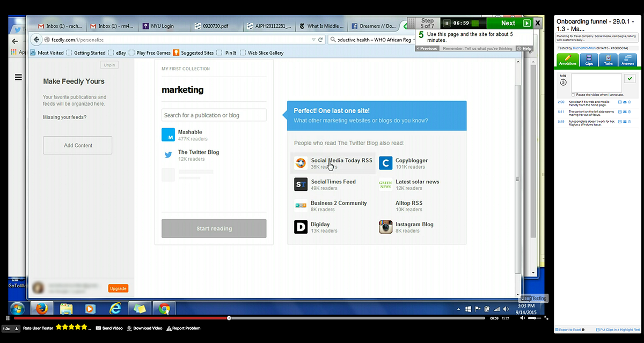Delete the 2:00 annotation using trash icon
644x343 pixels.
(630, 102)
